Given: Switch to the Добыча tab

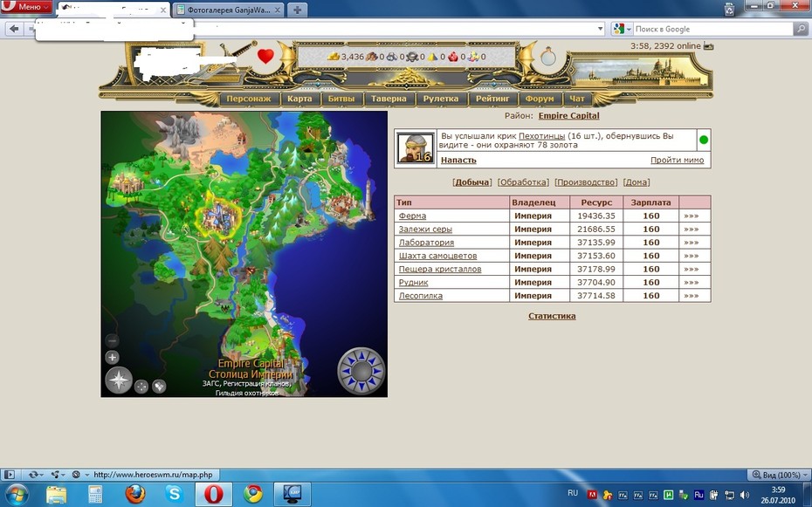Looking at the screenshot, I should [471, 182].
